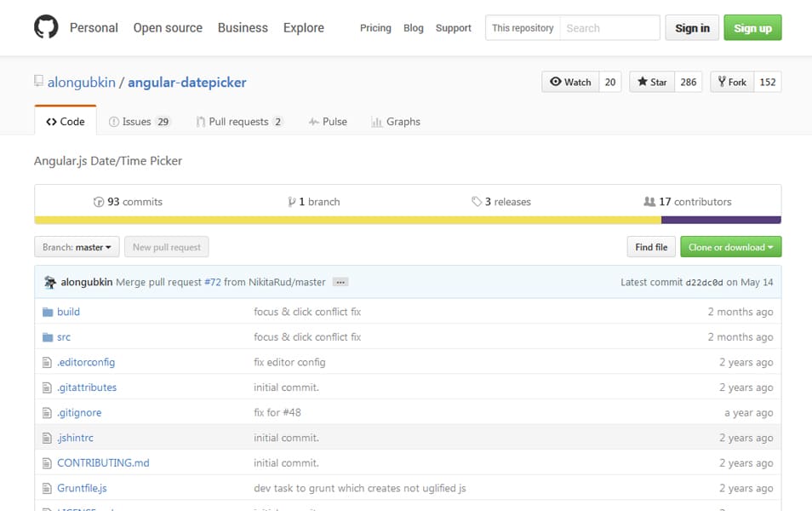The height and width of the screenshot is (511, 812).
Task: Go to the Support page
Action: click(453, 28)
